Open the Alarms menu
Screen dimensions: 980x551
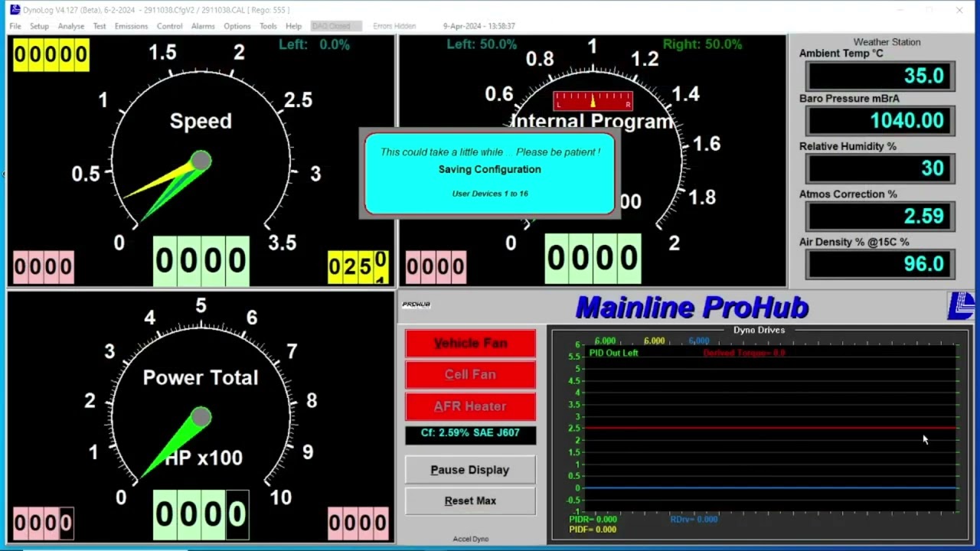pyautogui.click(x=203, y=26)
